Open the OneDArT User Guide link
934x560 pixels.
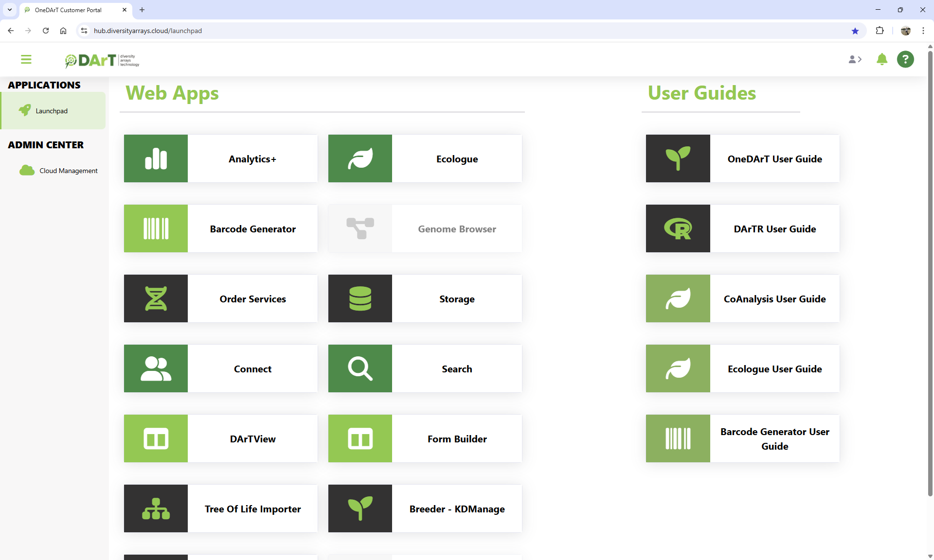pyautogui.click(x=774, y=159)
